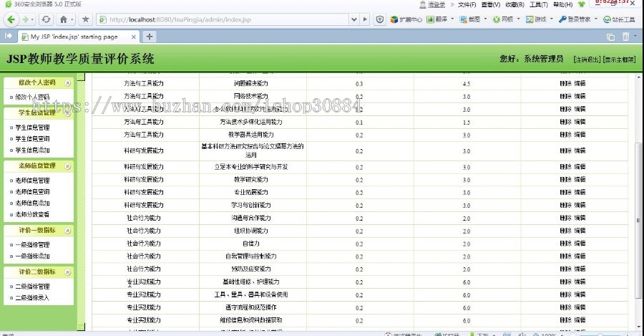Collapse the 老师信息管理 sidebar section
This screenshot has width=644, height=336.
point(68,166)
